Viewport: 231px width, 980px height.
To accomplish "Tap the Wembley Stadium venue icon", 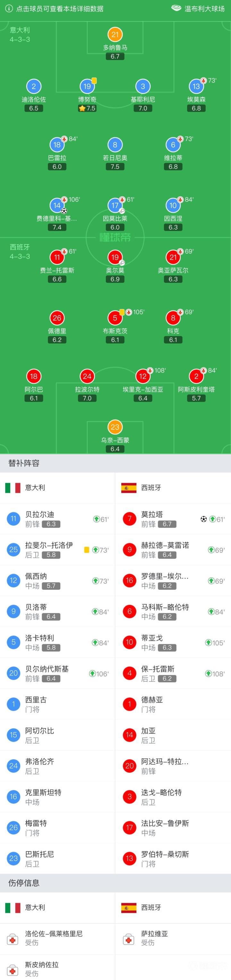I will [176, 8].
